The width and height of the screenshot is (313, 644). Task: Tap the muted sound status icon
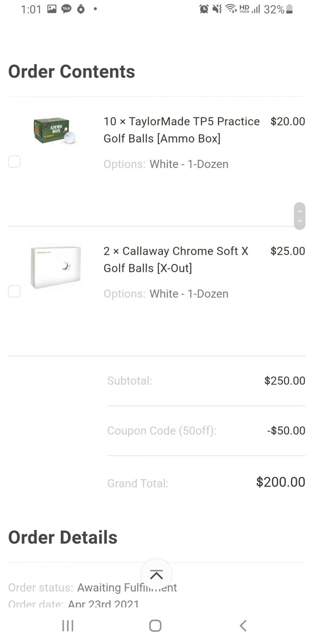pos(217,9)
